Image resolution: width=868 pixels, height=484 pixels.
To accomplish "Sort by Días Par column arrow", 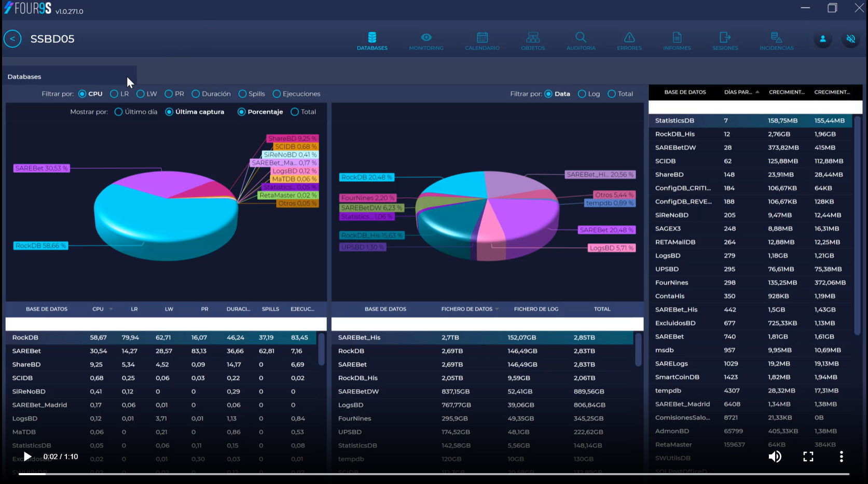I will pos(757,92).
